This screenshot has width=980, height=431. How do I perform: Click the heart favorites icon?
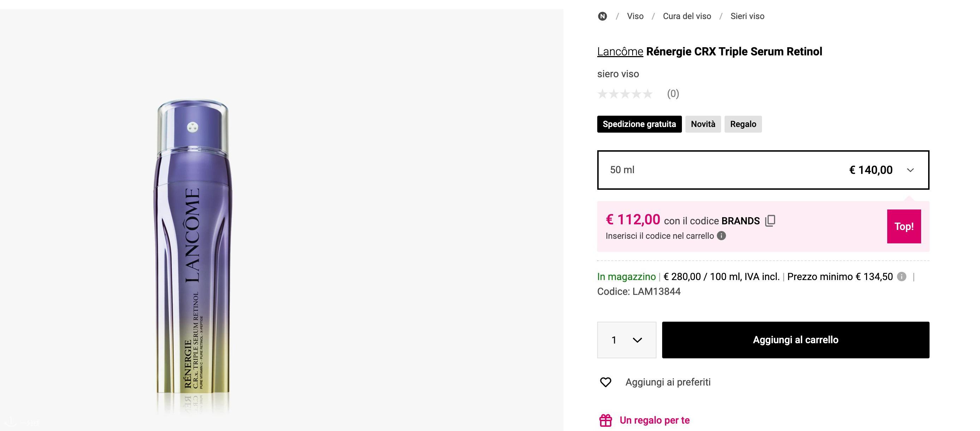point(606,382)
